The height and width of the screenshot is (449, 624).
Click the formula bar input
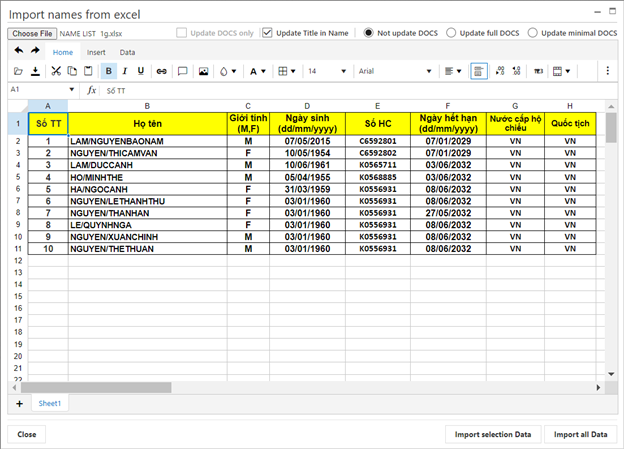pos(358,90)
